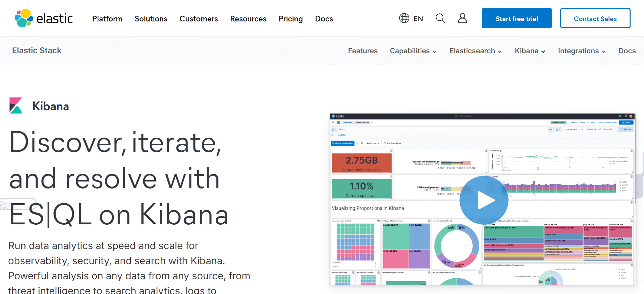
Task: Click the donut chart in dashboard preview
Action: [x=456, y=246]
